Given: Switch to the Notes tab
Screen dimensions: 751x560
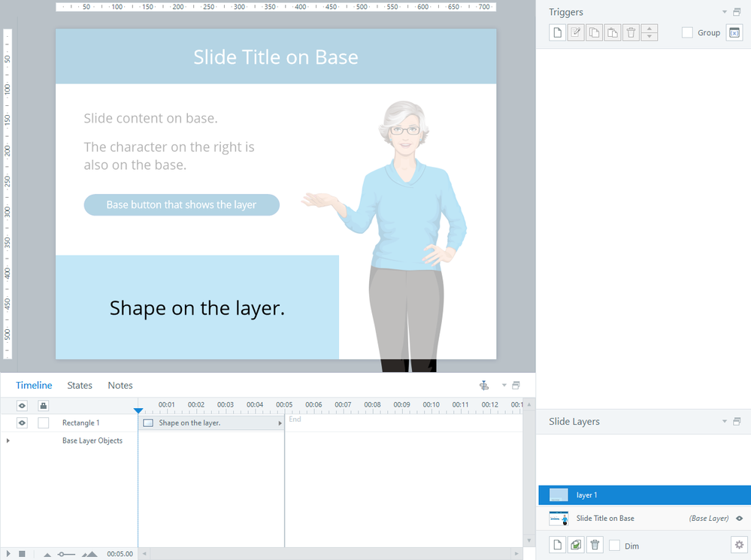Looking at the screenshot, I should 120,385.
